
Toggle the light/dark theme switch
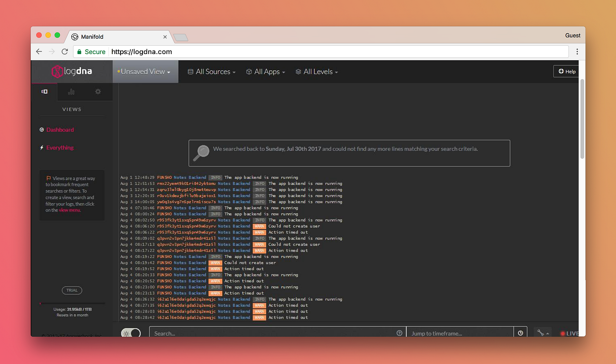click(131, 333)
